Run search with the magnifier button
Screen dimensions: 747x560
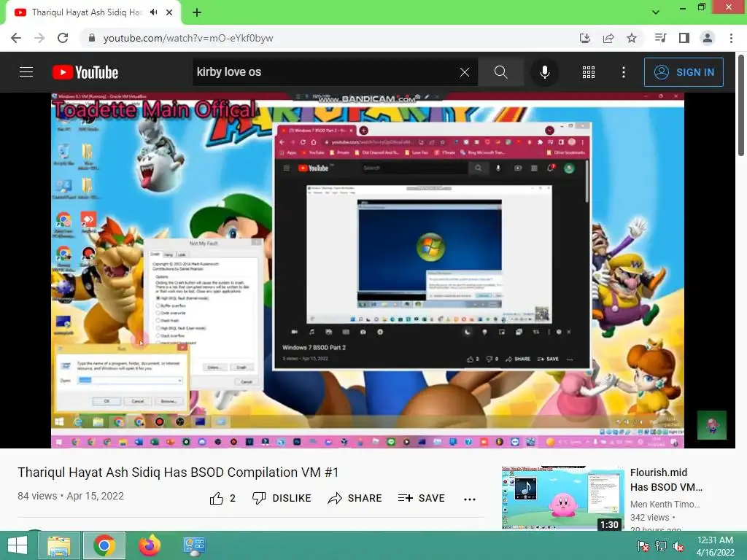[500, 72]
